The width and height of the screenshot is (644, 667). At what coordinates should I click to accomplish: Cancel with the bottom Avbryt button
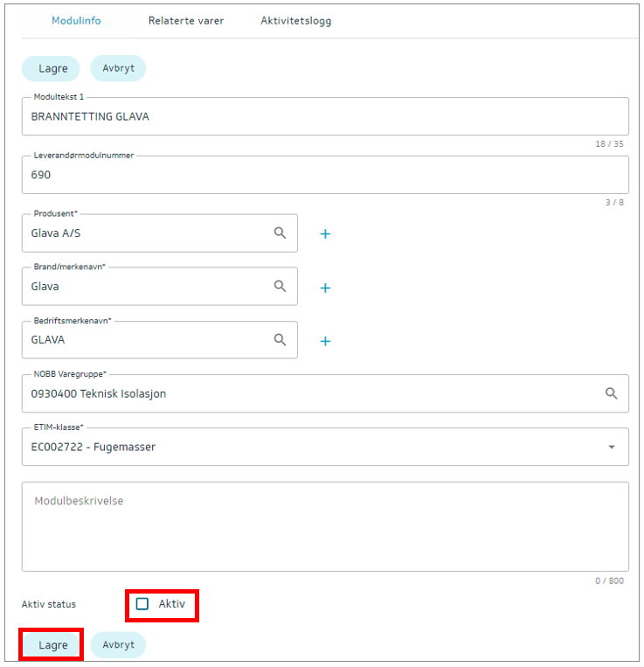click(x=118, y=645)
